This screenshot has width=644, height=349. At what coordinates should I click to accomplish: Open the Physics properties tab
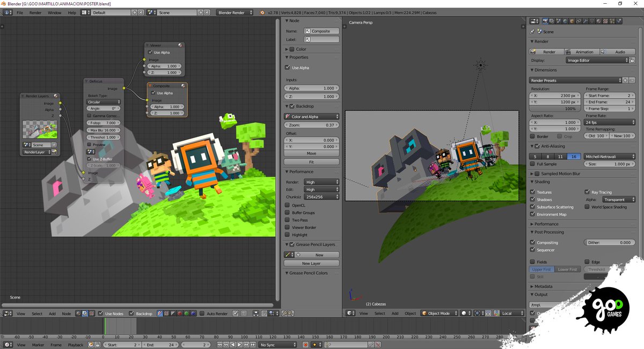click(x=618, y=21)
